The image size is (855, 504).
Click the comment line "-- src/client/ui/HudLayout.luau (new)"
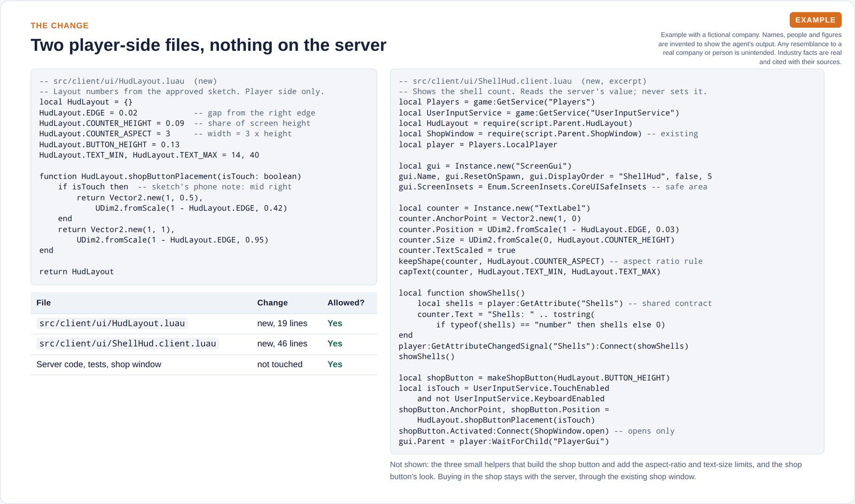coord(128,81)
